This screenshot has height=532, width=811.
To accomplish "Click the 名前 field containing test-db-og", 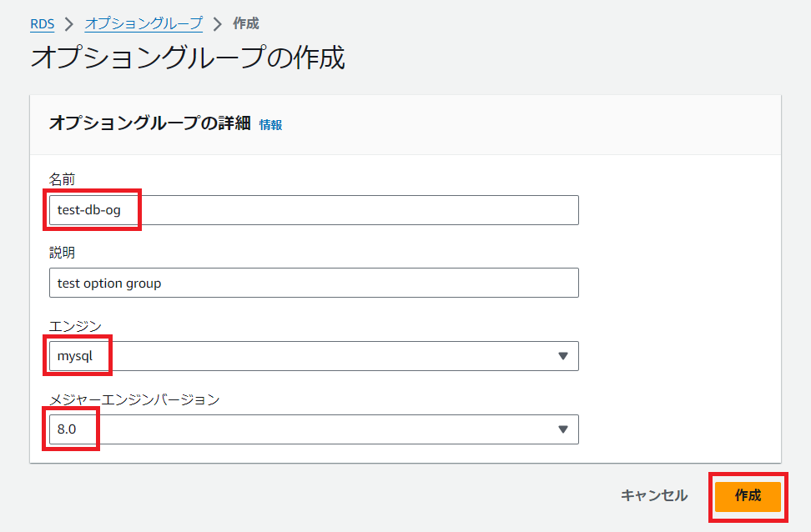I will click(x=313, y=210).
